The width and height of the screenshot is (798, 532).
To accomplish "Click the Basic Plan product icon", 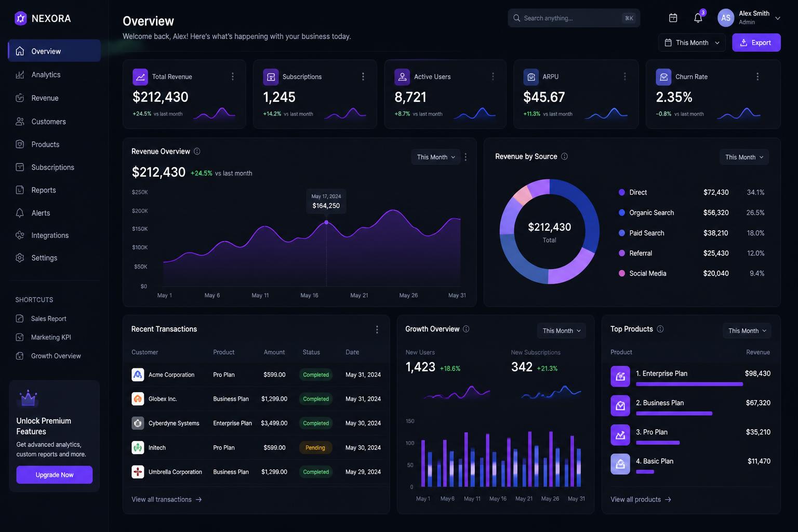I will pos(620,464).
